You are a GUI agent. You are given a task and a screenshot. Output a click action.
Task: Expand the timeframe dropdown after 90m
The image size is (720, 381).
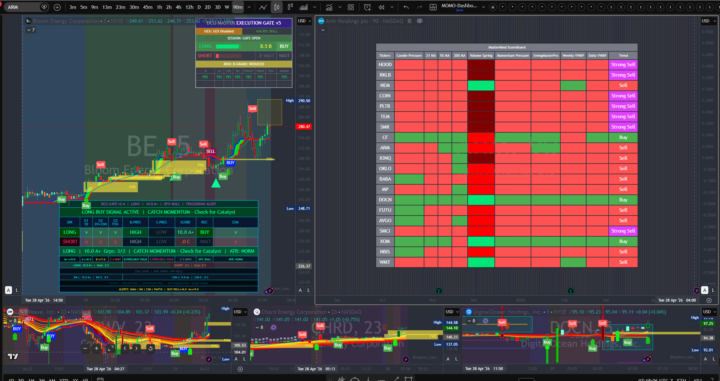[249, 7]
